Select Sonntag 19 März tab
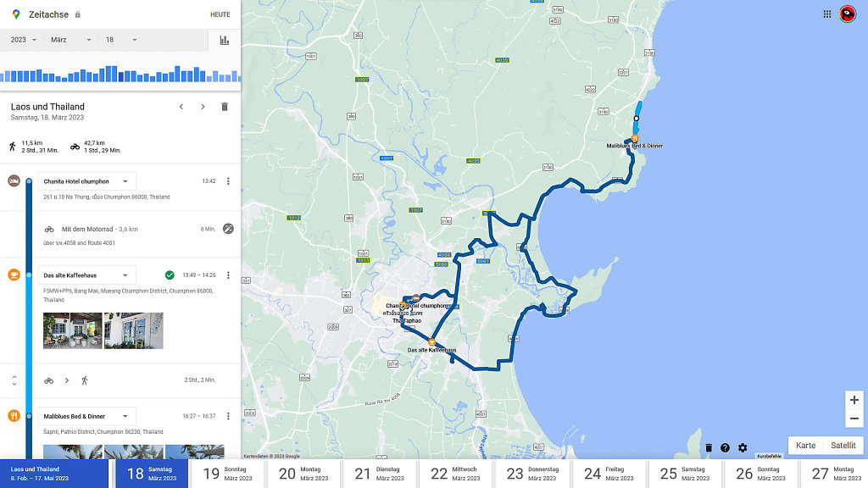The width and height of the screenshot is (868, 488). (225, 474)
